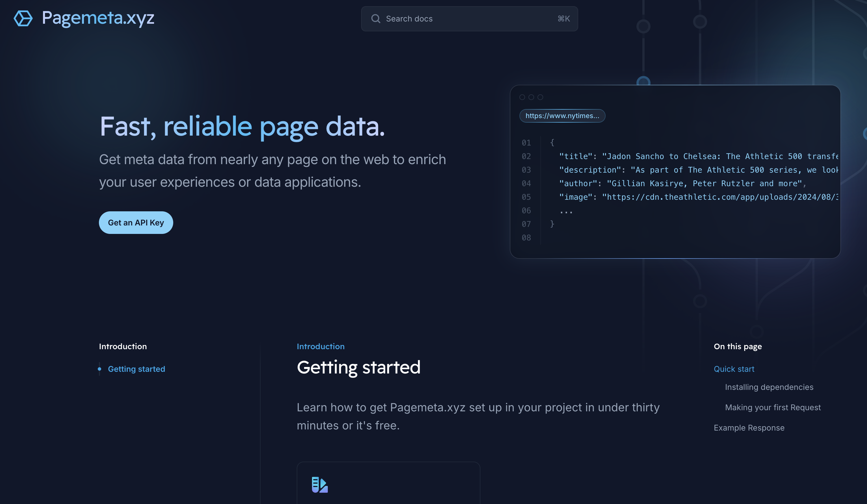Click the third window dot in code panel
Screen dimensions: 867x504
[x=540, y=97]
